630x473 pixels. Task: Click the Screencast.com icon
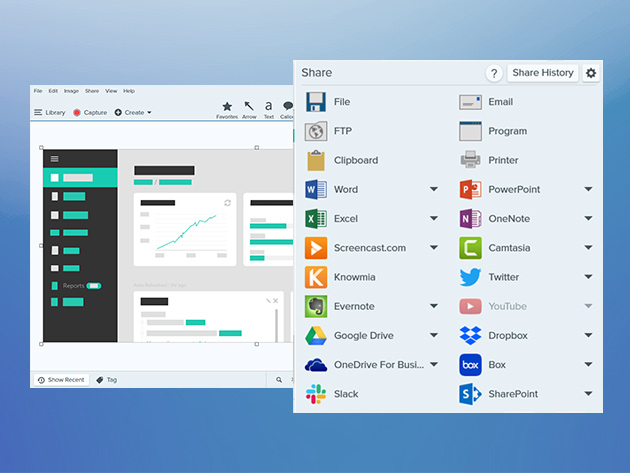pyautogui.click(x=316, y=248)
